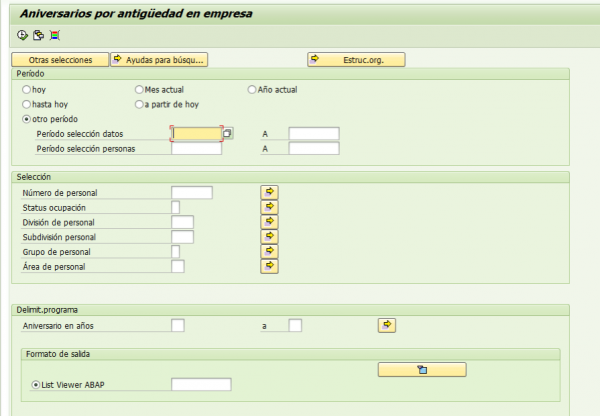
Task: Open multiple selection for Área de personal
Action: click(269, 267)
